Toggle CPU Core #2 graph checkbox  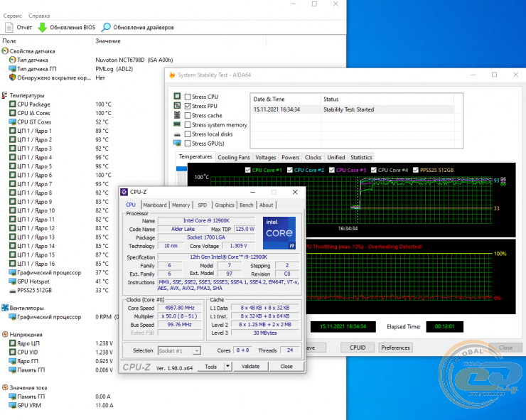click(290, 170)
